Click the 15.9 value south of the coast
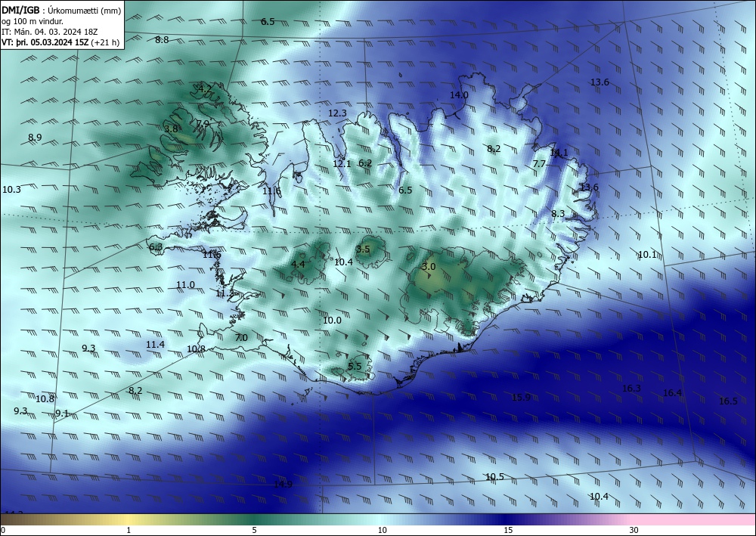Image resolution: width=756 pixels, height=536 pixels. point(521,398)
